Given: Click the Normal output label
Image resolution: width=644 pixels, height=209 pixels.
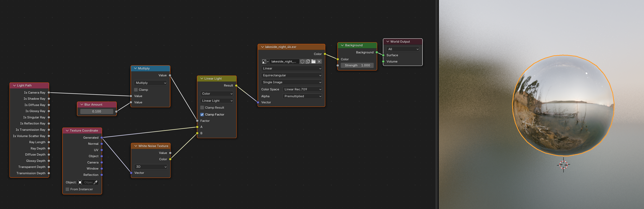Looking at the screenshot, I should [94, 144].
